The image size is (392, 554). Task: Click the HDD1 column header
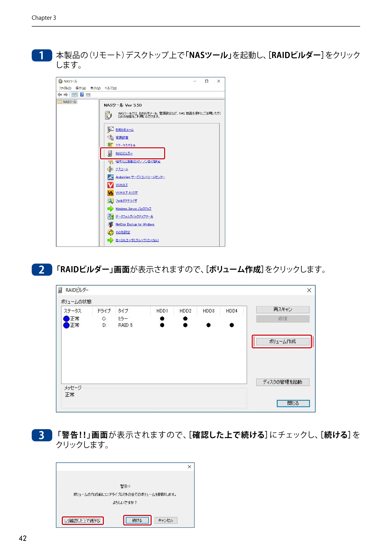tap(162, 311)
